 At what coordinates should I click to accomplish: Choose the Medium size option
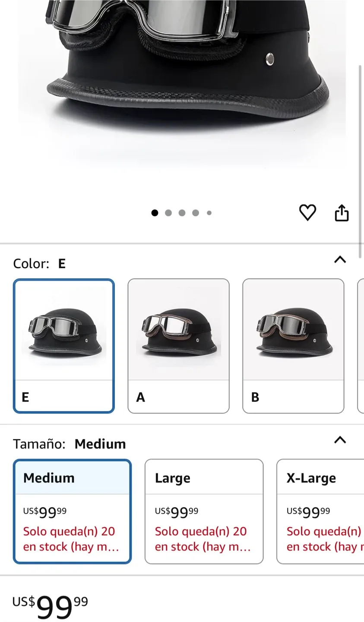[x=72, y=511]
